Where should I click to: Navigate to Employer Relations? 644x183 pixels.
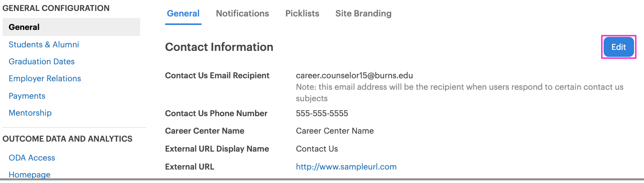point(45,78)
